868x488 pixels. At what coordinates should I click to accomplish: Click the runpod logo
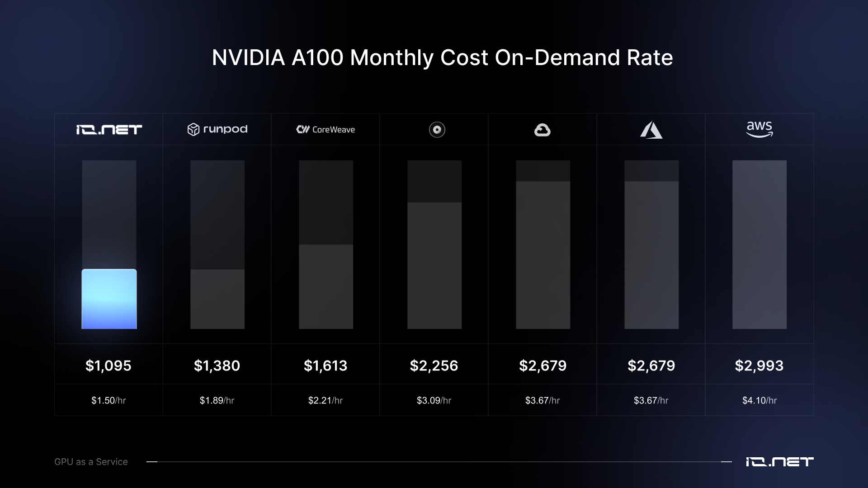(217, 130)
